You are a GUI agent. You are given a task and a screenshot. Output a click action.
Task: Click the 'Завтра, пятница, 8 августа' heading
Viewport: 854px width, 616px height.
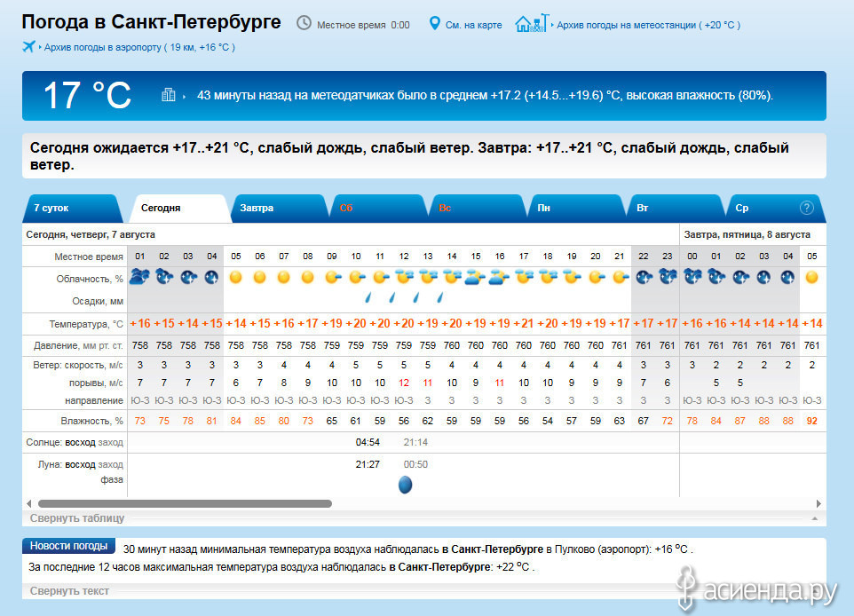pyautogui.click(x=747, y=234)
